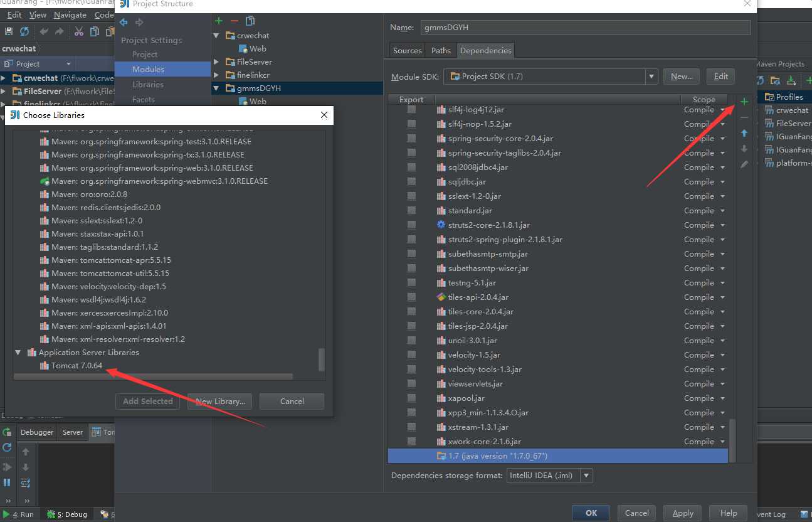
Task: Rerun the debug session
Action: click(x=7, y=432)
